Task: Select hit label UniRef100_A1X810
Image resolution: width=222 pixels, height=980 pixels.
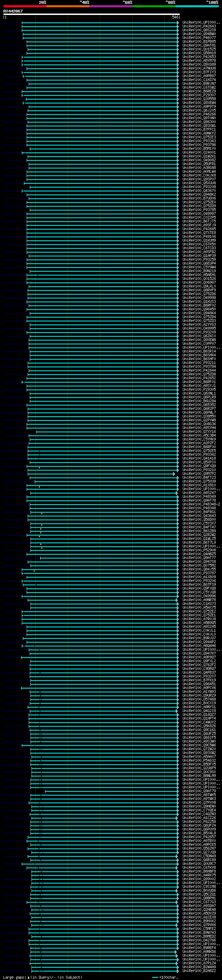Action: coord(199,485)
